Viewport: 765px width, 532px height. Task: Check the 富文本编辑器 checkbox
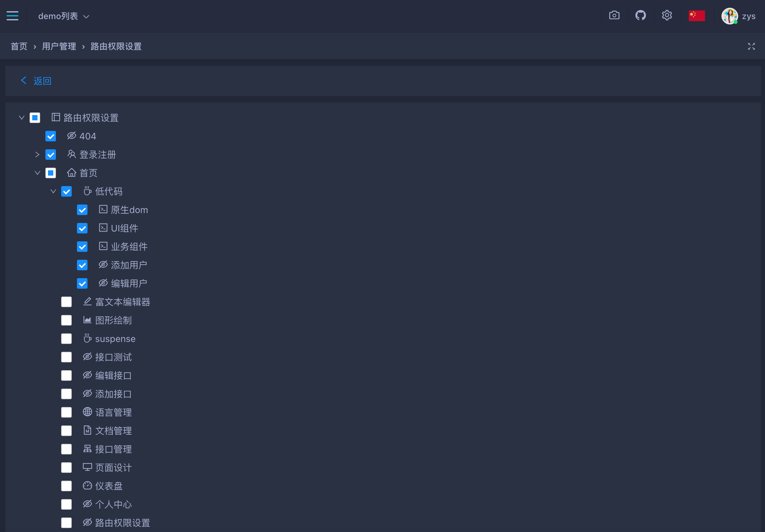tap(66, 302)
